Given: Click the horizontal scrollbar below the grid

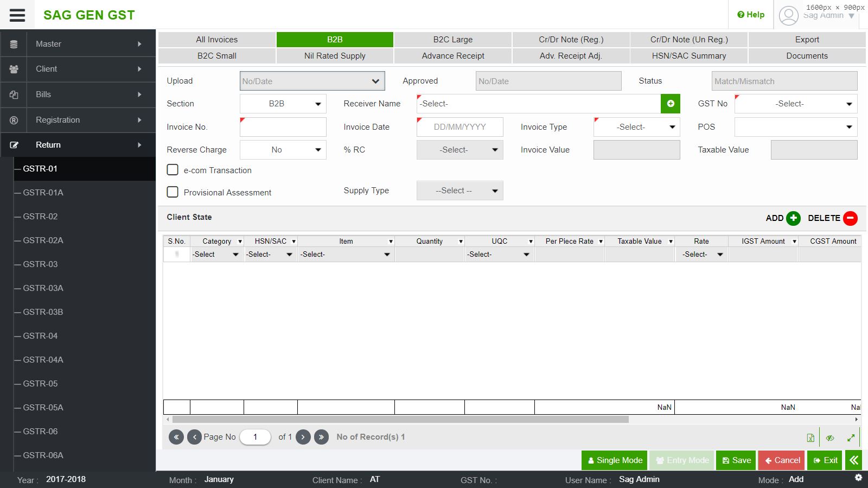Looking at the screenshot, I should click(400, 420).
